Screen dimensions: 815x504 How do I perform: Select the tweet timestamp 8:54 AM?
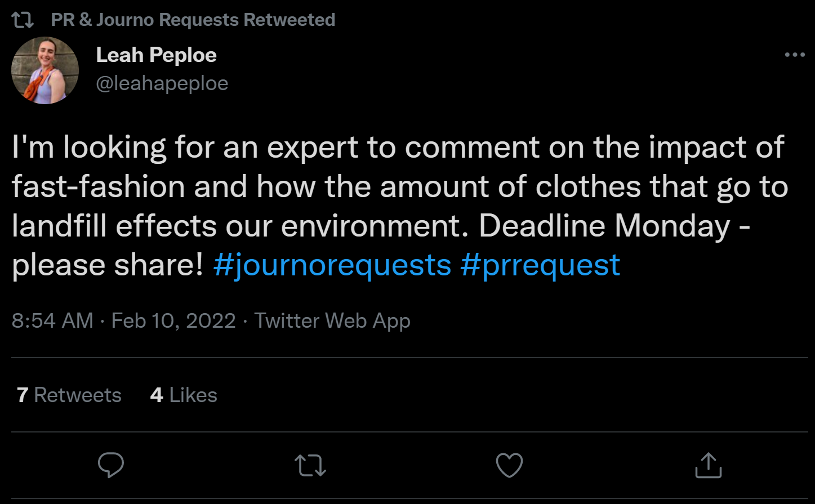tap(52, 320)
